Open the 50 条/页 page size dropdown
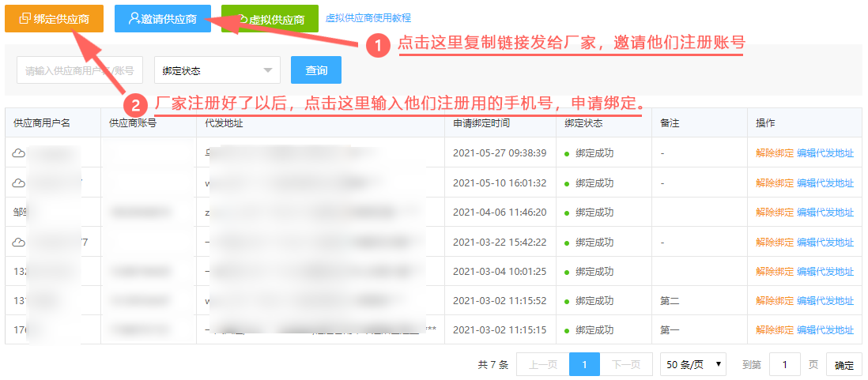Viewport: 868px width, 380px height. [x=693, y=364]
